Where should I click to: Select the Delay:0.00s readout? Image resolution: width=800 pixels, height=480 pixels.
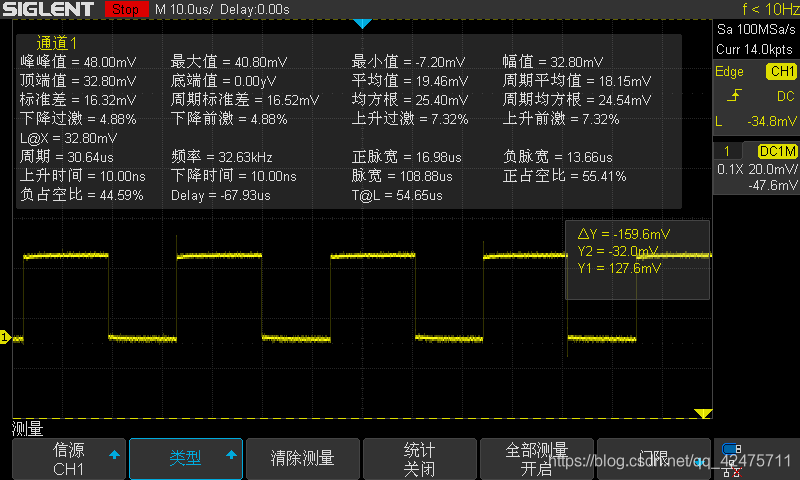pyautogui.click(x=255, y=9)
